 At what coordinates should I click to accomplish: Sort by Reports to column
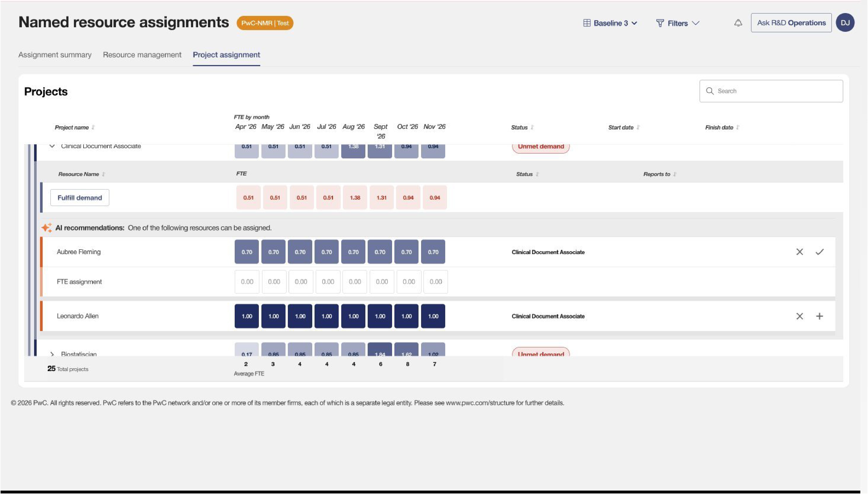pyautogui.click(x=675, y=174)
